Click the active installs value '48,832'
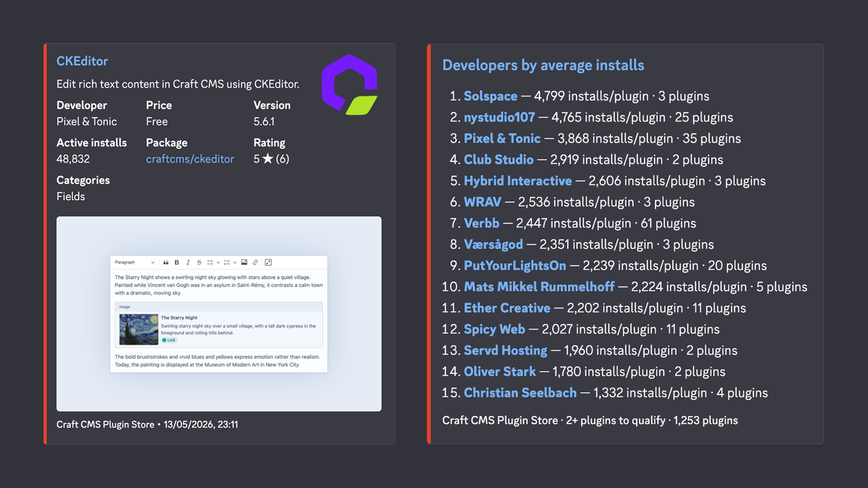The height and width of the screenshot is (488, 868). point(73,159)
